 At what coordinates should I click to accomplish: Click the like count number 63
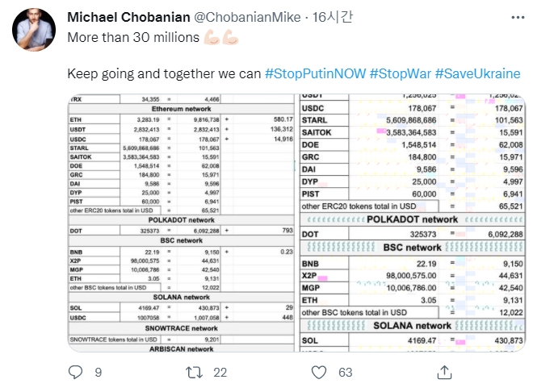tap(346, 372)
